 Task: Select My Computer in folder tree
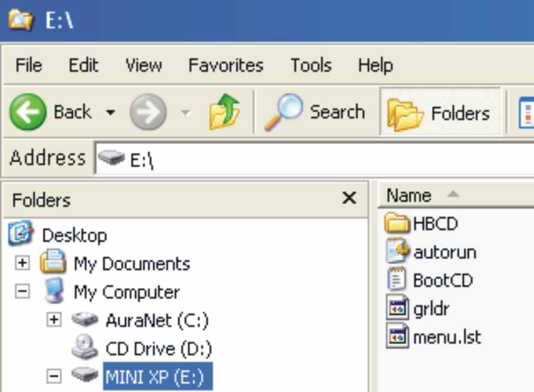[x=126, y=293]
